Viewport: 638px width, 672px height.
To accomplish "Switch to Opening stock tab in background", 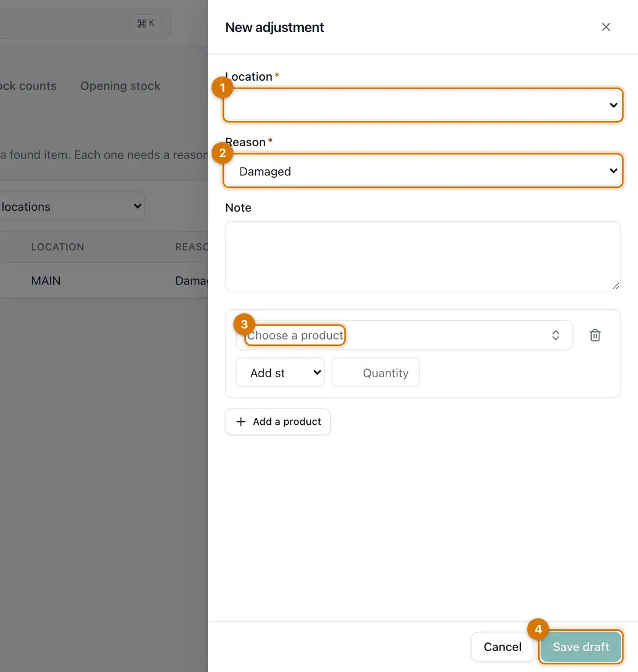I will tap(121, 86).
